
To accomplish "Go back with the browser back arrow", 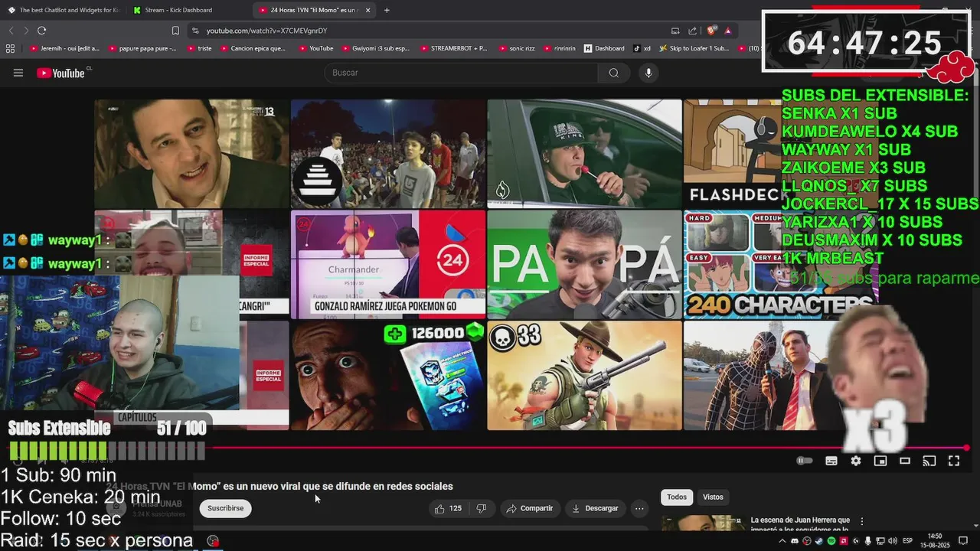I will [11, 31].
